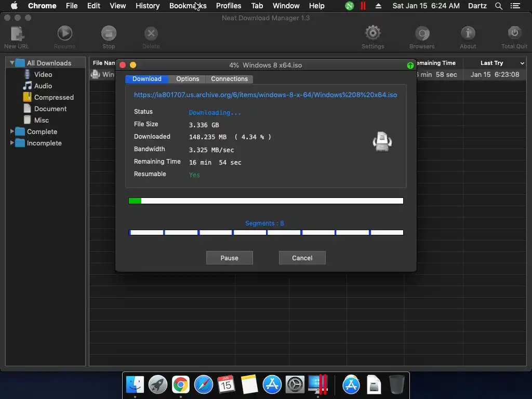
Task: Open Calendar from the Dock
Action: point(226,385)
